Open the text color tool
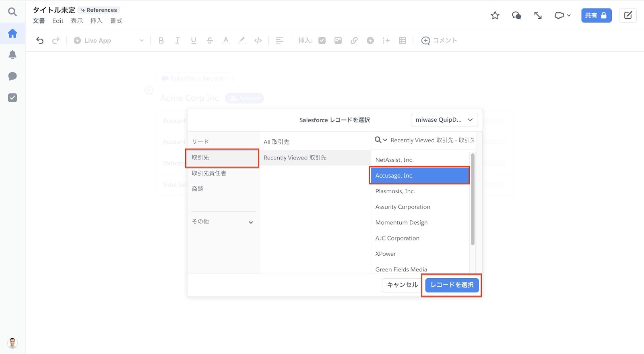Screen dimensions: 644x354 tap(226, 40)
